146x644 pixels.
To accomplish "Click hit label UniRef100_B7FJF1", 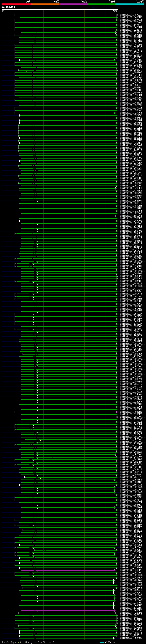I will (x=131, y=75).
